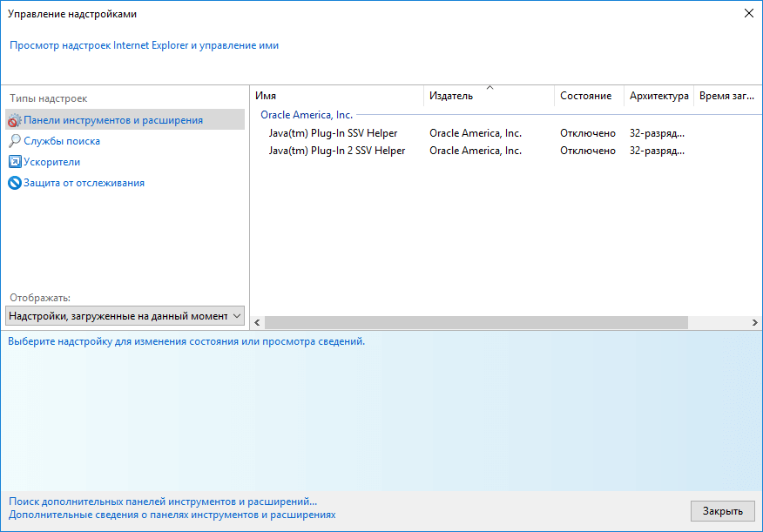Click the Accelerators arrow icon
This screenshot has height=532, width=763.
tap(15, 162)
